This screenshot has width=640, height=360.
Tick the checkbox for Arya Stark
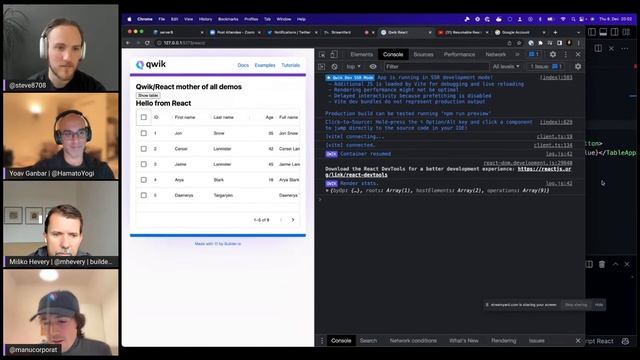click(144, 180)
